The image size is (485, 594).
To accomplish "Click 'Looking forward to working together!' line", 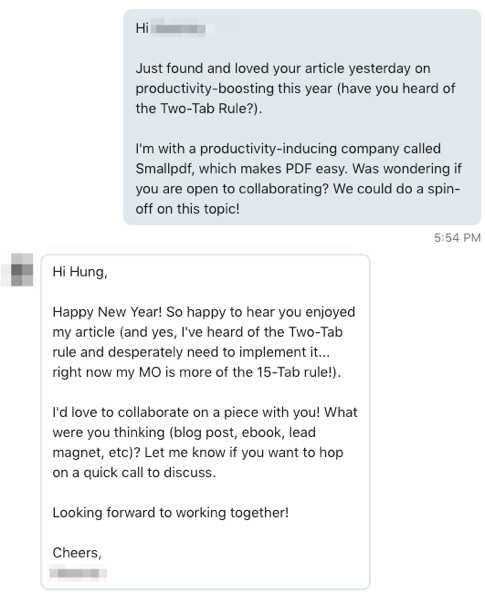I will pyautogui.click(x=171, y=512).
